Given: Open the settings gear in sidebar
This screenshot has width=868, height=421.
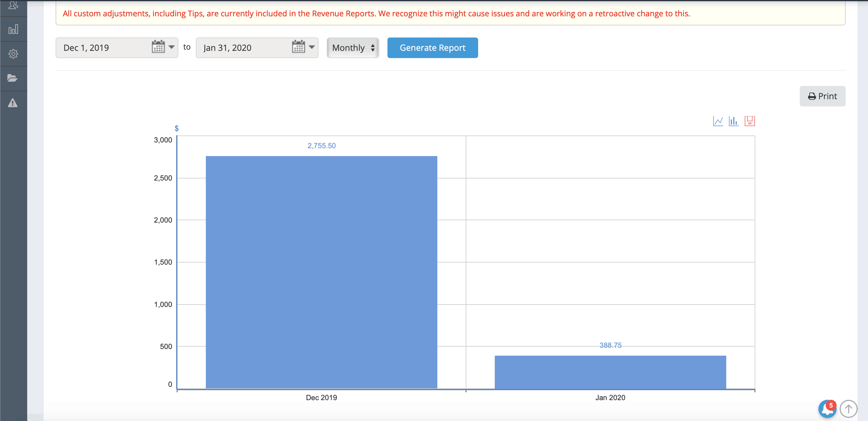Looking at the screenshot, I should (x=13, y=54).
